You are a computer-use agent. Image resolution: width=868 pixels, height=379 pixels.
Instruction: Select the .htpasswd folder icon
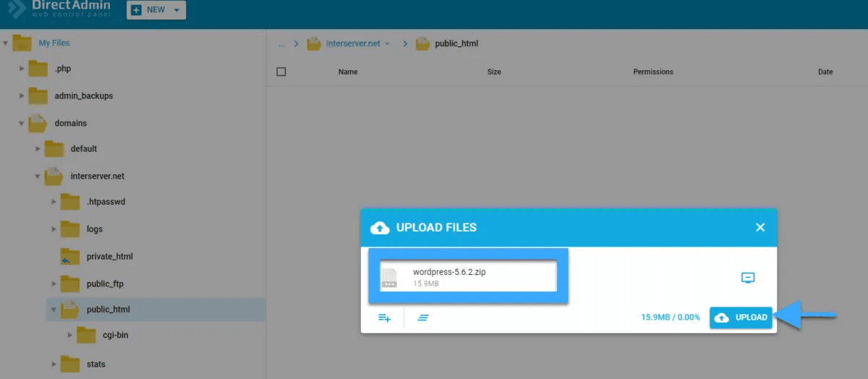70,201
